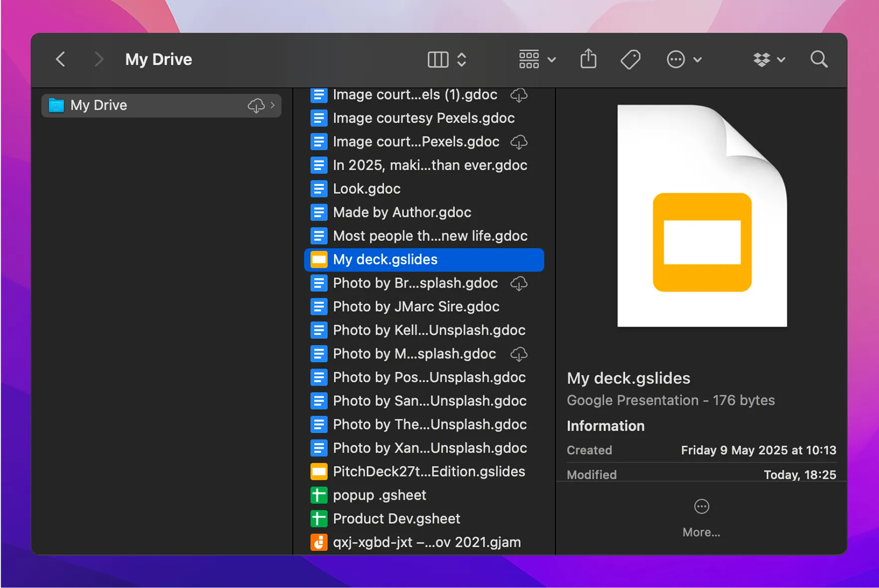Screen dimensions: 879x588
Task: Open the Group By dropdown
Action: (x=537, y=59)
